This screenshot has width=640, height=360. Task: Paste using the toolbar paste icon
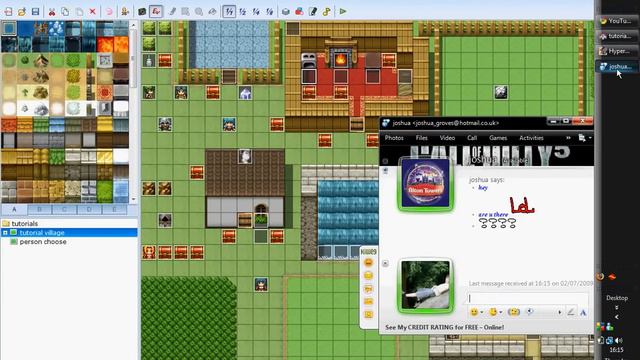coord(79,11)
